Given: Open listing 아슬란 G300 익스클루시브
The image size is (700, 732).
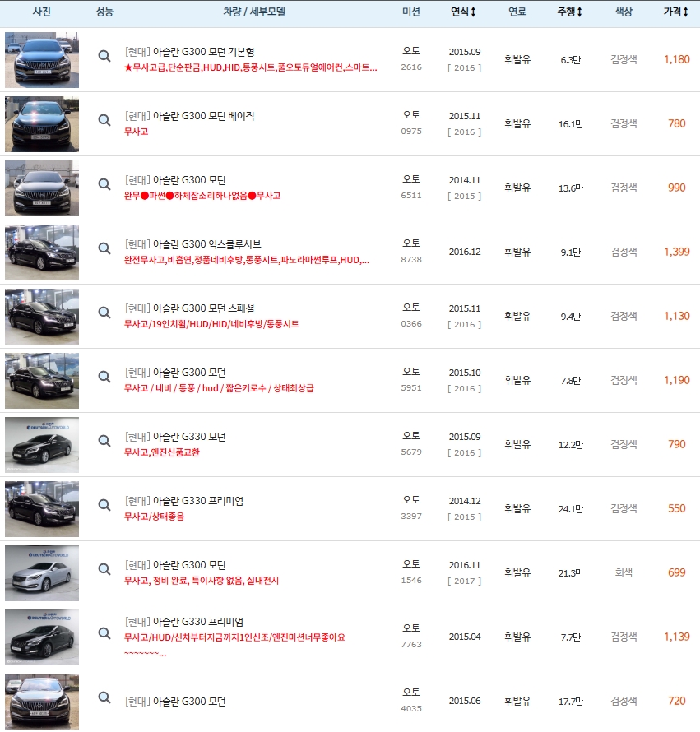Looking at the screenshot, I should tap(192, 244).
